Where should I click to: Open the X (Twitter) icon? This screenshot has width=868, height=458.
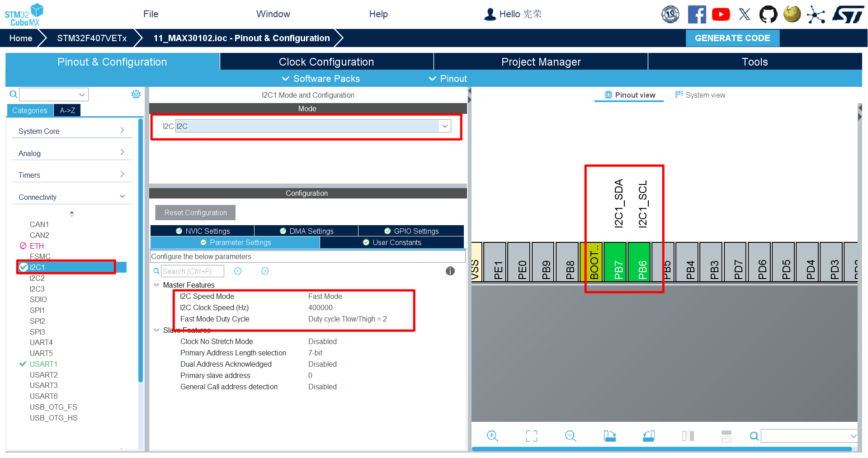coord(745,14)
